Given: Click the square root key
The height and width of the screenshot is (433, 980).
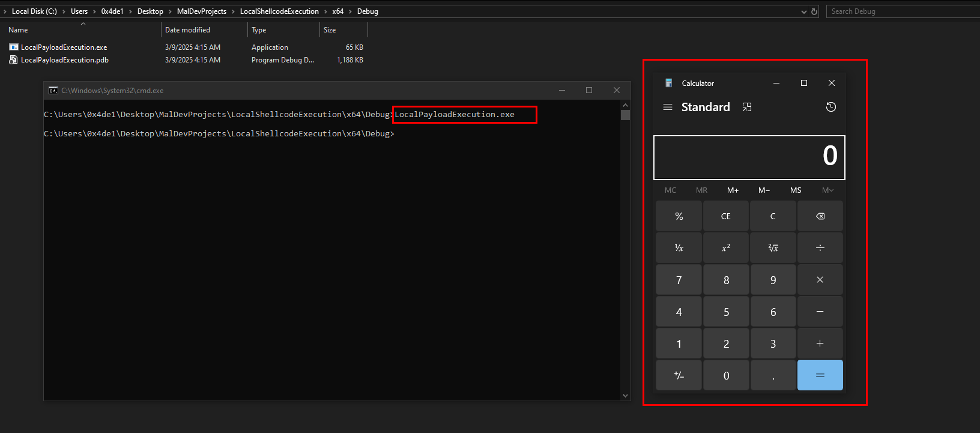Looking at the screenshot, I should point(773,248).
